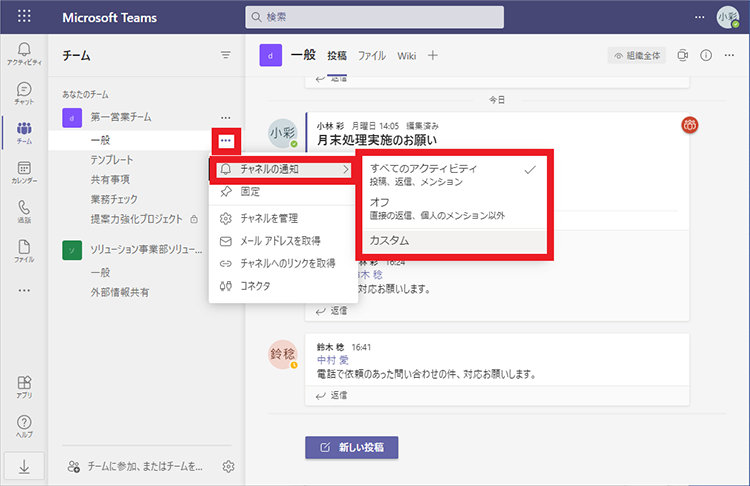The height and width of the screenshot is (486, 750).
Task: Choose カスタム notification setting
Action: pyautogui.click(x=454, y=241)
